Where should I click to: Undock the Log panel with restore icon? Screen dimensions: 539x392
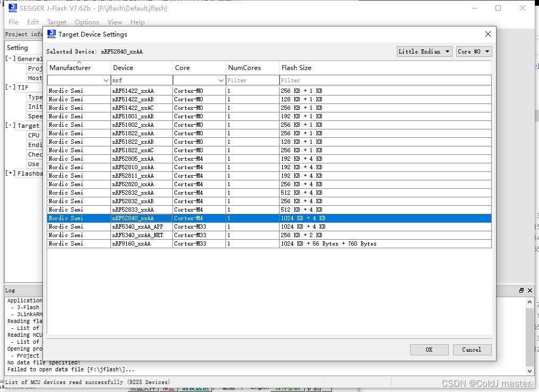pyautogui.click(x=521, y=290)
